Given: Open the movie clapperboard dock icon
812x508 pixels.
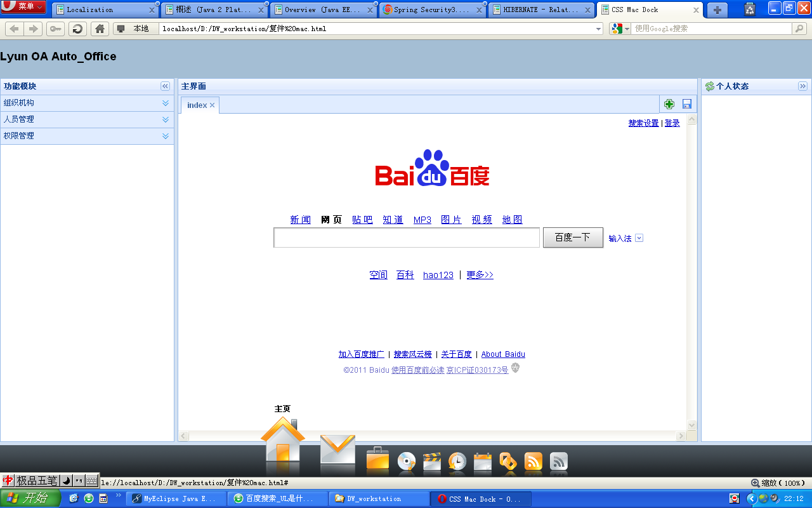Looking at the screenshot, I should (432, 461).
